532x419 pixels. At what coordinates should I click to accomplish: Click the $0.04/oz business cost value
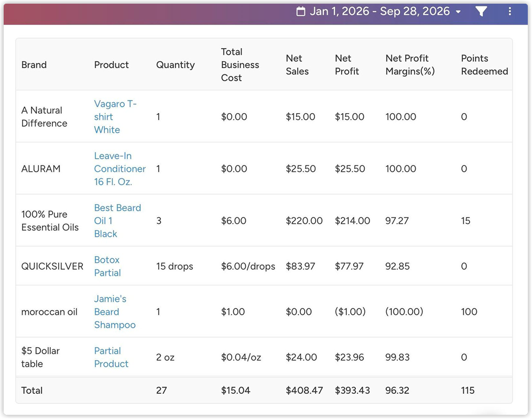pos(241,357)
